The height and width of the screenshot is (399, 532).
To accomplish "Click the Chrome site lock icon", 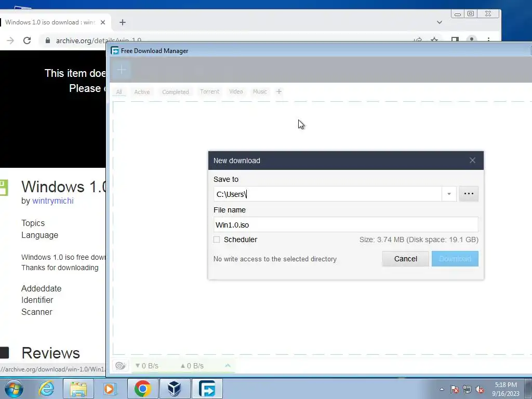I will (48, 41).
